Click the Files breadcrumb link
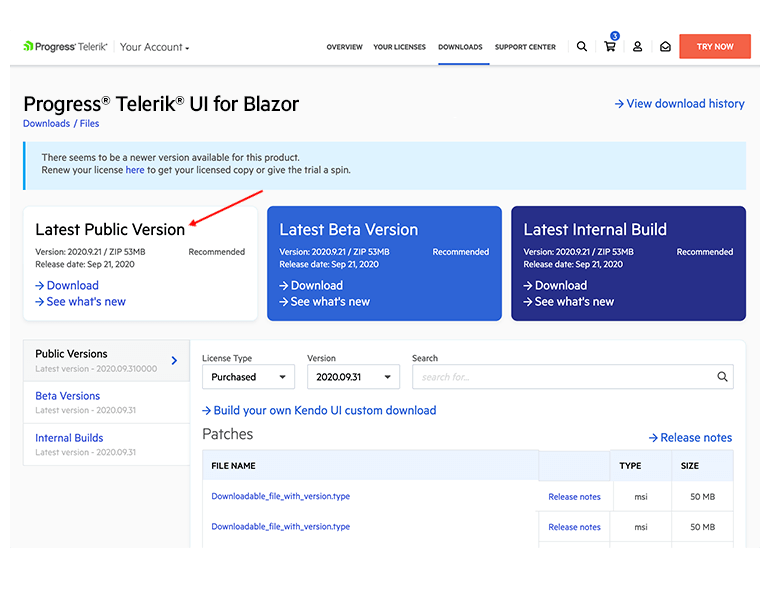 [89, 124]
